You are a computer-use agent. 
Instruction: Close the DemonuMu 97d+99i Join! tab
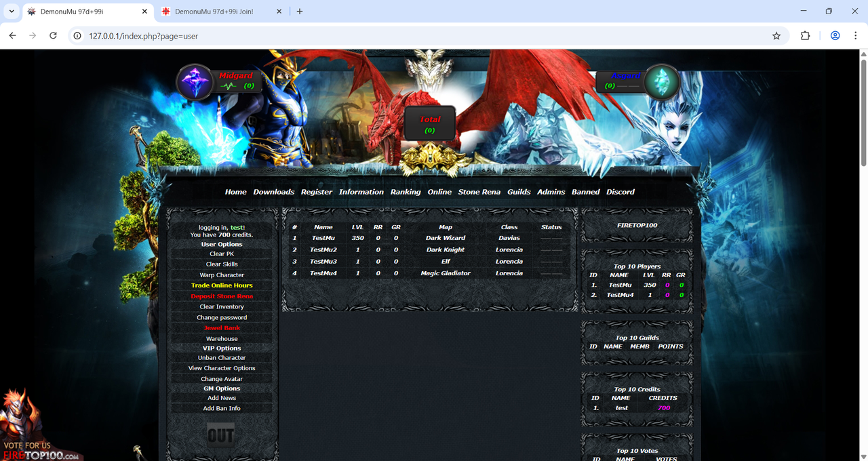(x=279, y=12)
